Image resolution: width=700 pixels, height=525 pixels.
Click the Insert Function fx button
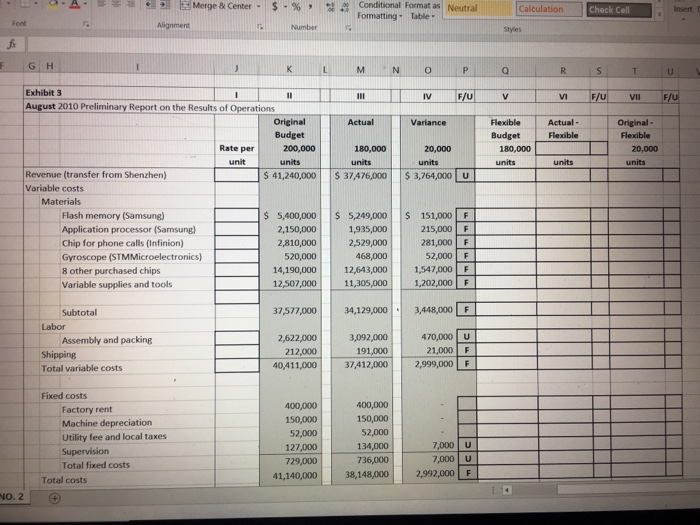12,44
